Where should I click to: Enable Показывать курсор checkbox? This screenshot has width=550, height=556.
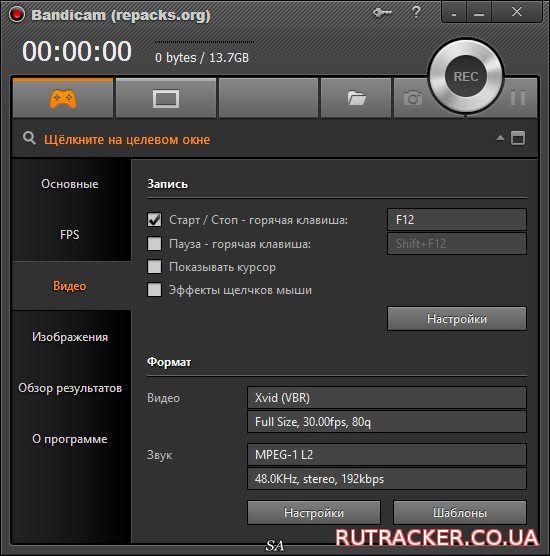click(154, 267)
